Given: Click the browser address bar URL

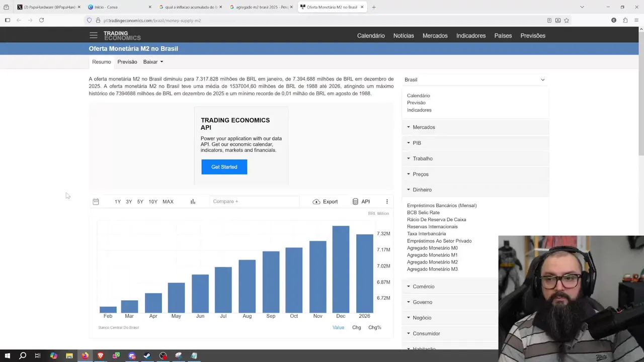Looking at the screenshot, I should [152, 21].
